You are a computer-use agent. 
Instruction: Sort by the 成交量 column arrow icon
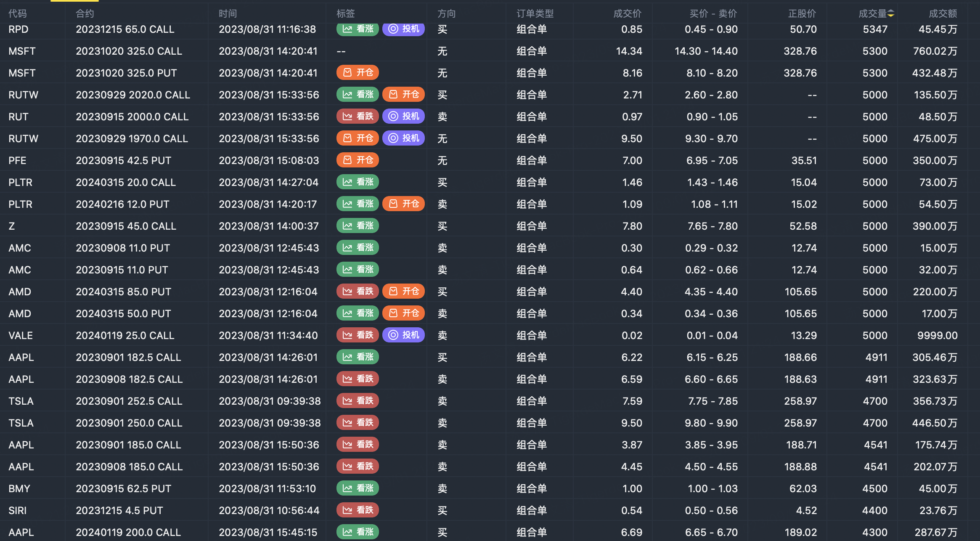[x=891, y=14]
